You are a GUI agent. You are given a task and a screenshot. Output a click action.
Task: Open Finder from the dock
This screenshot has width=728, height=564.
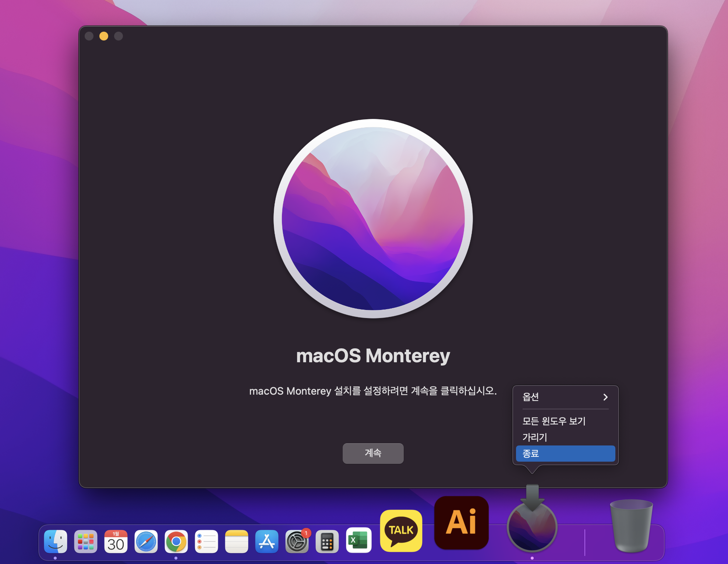[56, 542]
